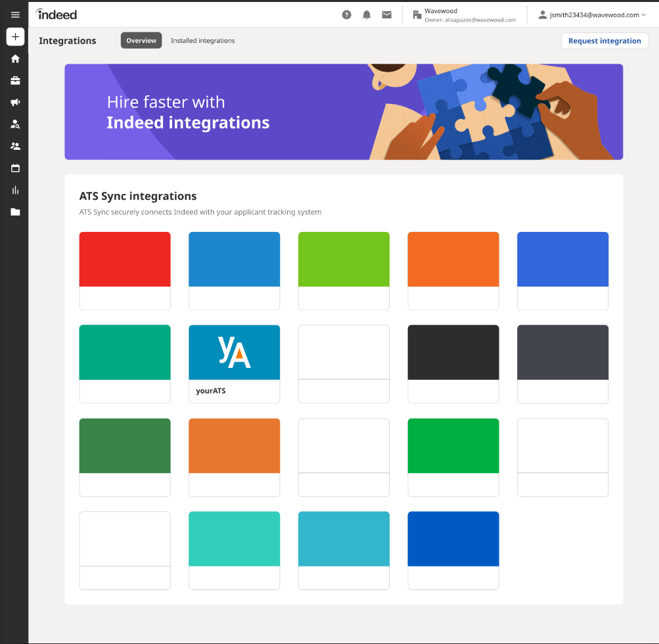The height and width of the screenshot is (644, 659).
Task: Open the teal green integration card
Action: click(125, 363)
